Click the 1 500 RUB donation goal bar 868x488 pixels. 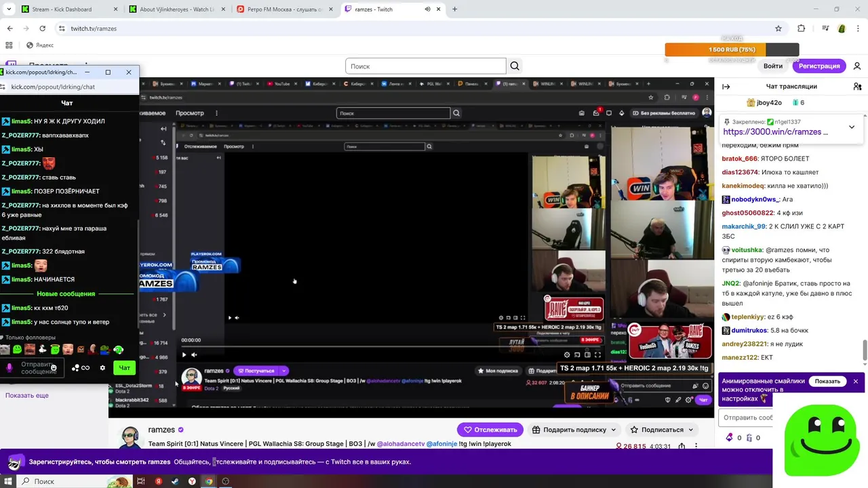(732, 49)
